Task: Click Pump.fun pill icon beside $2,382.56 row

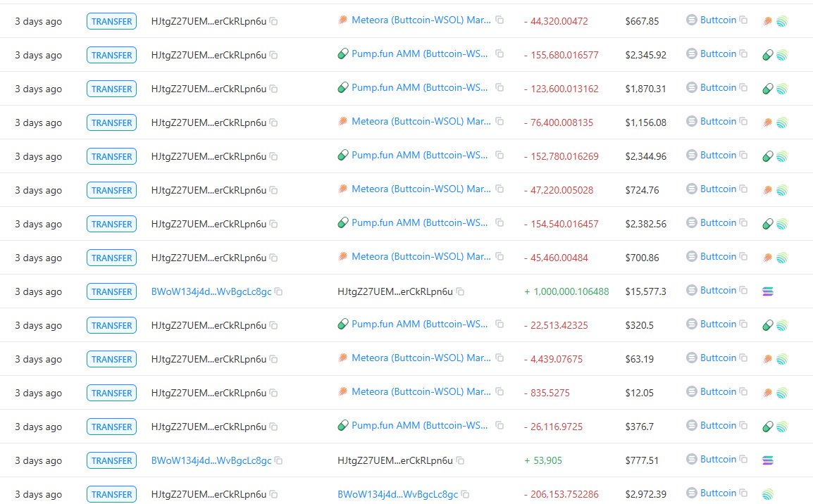Action: coord(768,225)
